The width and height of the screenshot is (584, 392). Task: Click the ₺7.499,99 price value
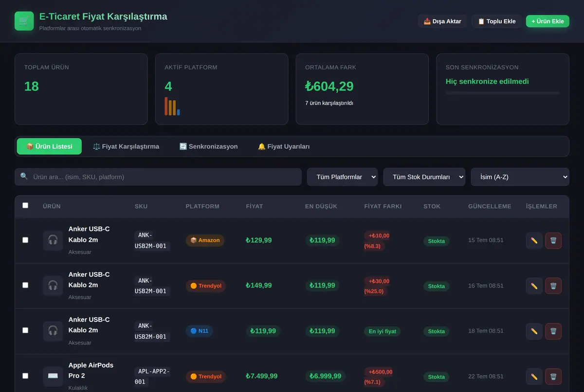[262, 376]
